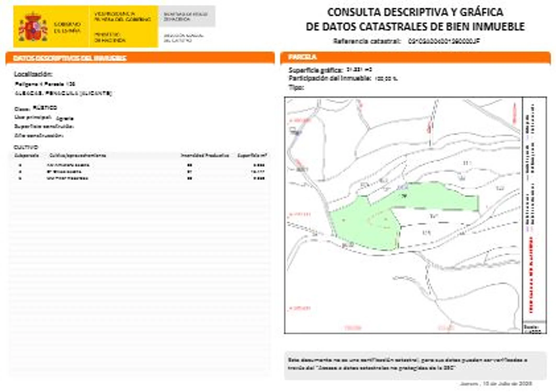The width and height of the screenshot is (556, 392).
Task: Click the Clase Rústico field value
Action: (x=45, y=108)
